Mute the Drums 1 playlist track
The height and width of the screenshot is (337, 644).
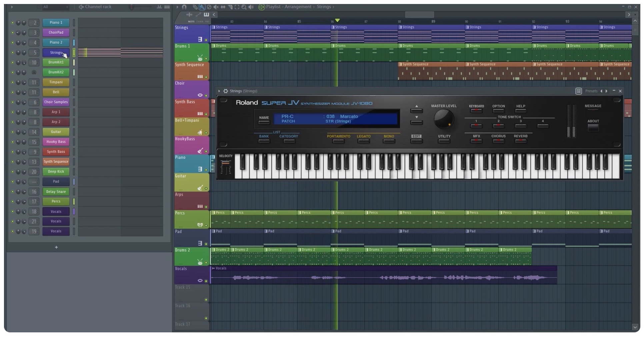pyautogui.click(x=206, y=59)
